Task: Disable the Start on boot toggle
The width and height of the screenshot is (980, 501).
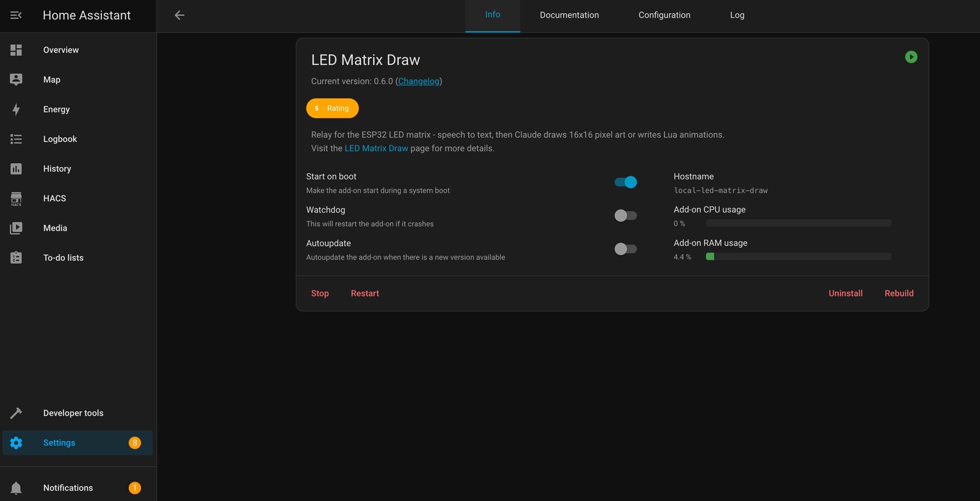Action: pyautogui.click(x=626, y=182)
